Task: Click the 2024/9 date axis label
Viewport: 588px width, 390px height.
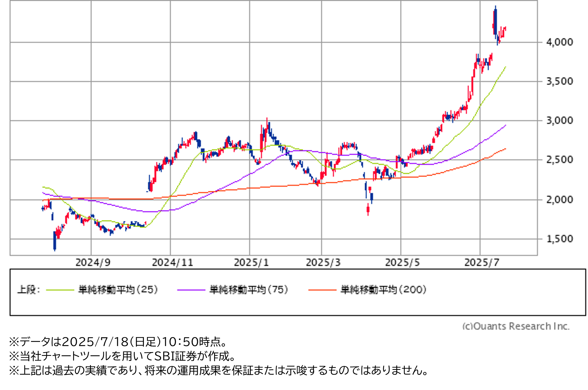Action: pos(93,262)
